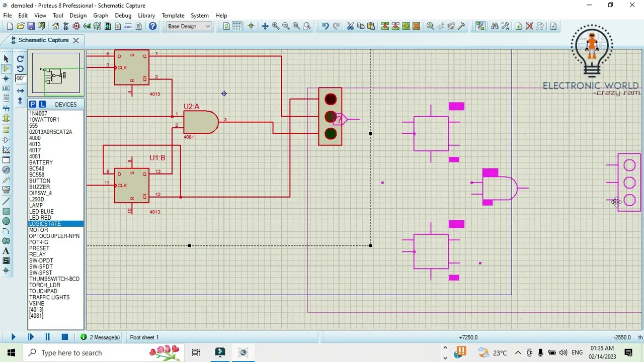Click the Cut scissors icon

351,26
